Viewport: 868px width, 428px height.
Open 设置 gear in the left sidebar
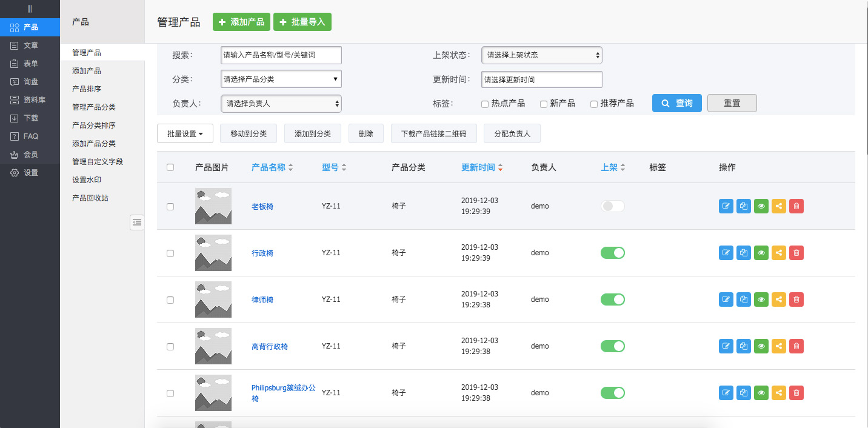[x=30, y=173]
